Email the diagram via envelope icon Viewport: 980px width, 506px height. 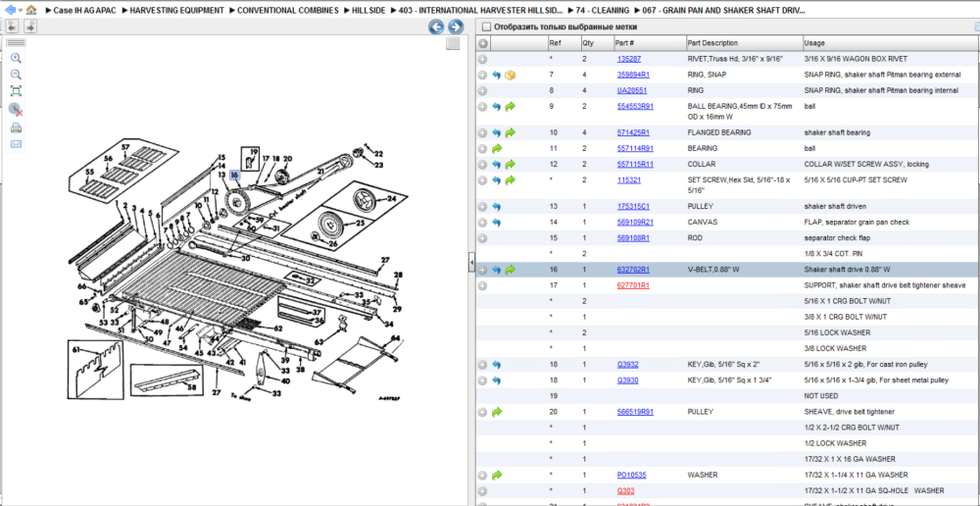pyautogui.click(x=17, y=144)
